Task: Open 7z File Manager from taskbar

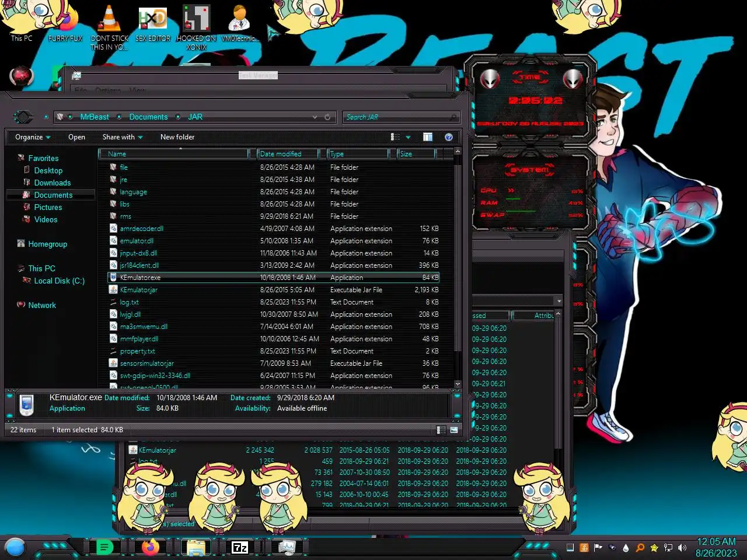Action: tap(240, 547)
